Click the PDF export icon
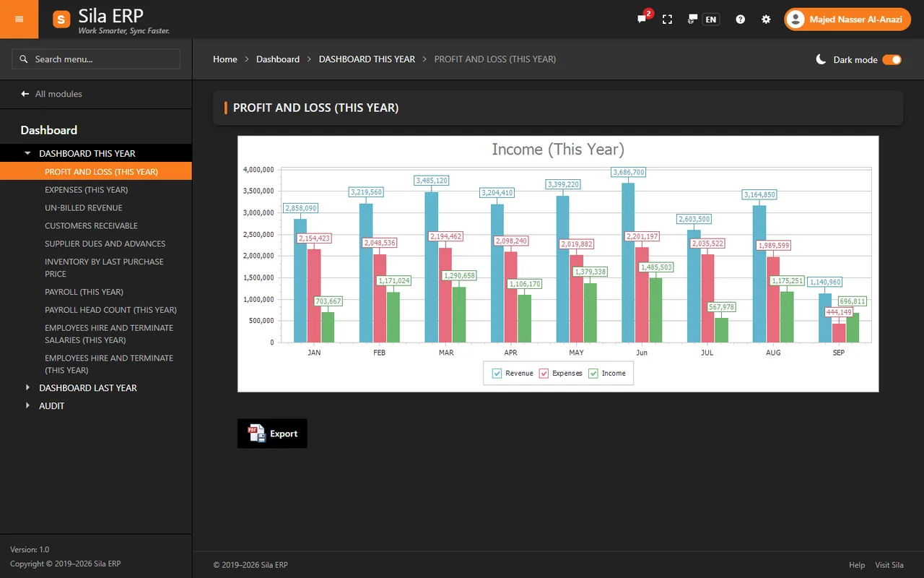 256,433
